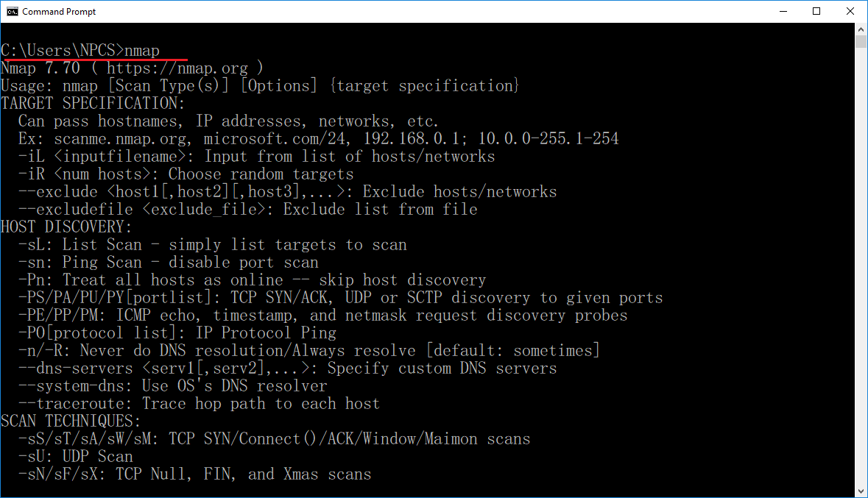Click the red-underlined nmap command

coord(143,50)
